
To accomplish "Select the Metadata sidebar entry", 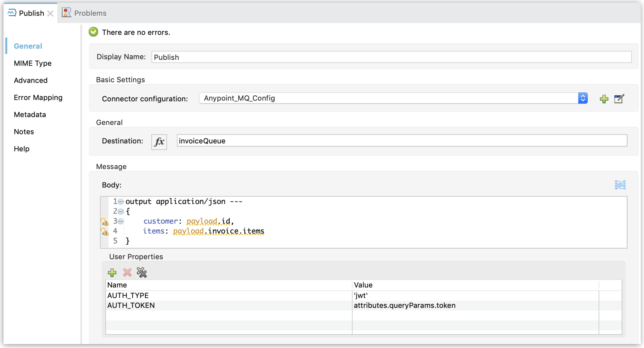I will (30, 114).
